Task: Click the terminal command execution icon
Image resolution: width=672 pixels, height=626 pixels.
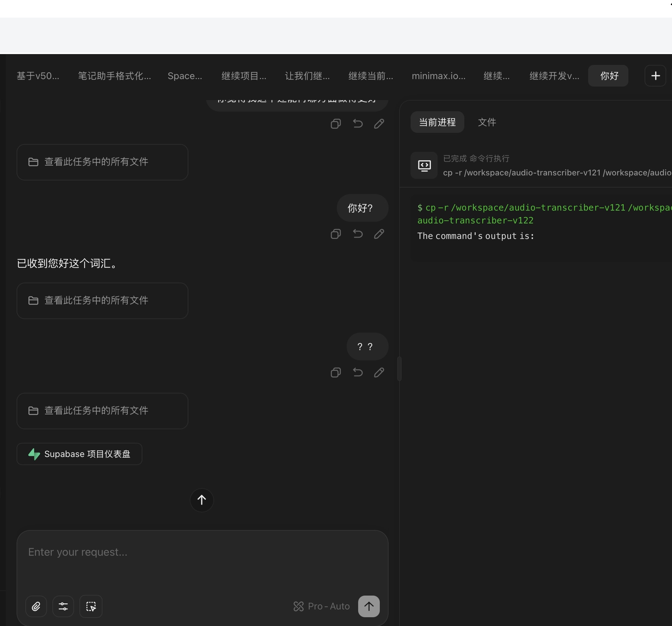Action: tap(424, 165)
